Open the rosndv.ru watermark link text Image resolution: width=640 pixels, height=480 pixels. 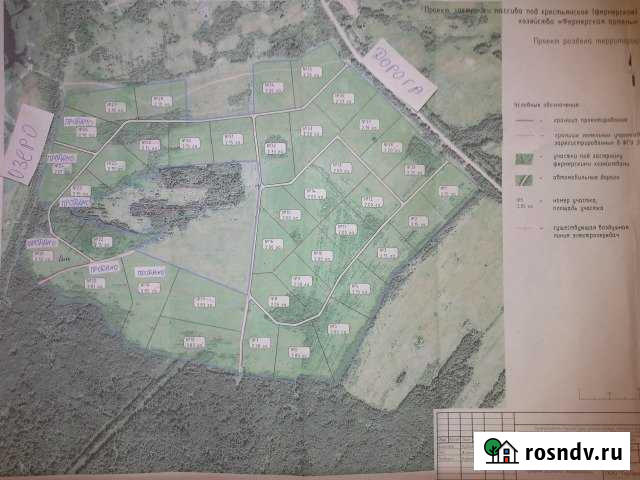(569, 449)
